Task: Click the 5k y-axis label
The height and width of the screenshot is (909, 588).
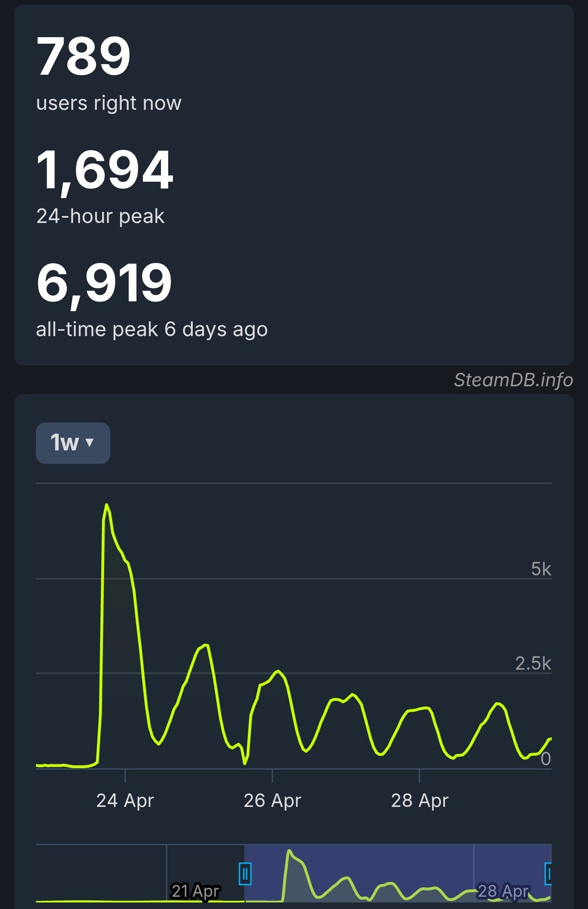Action: [541, 569]
